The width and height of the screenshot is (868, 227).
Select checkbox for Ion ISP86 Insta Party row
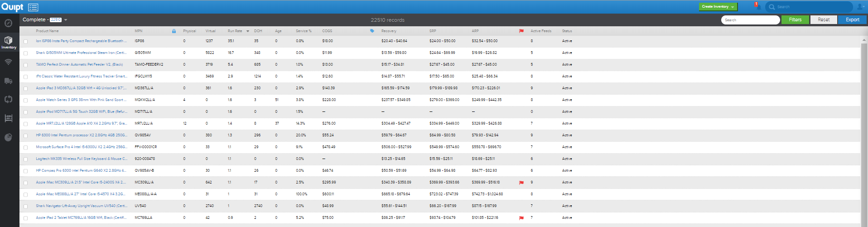pos(25,41)
